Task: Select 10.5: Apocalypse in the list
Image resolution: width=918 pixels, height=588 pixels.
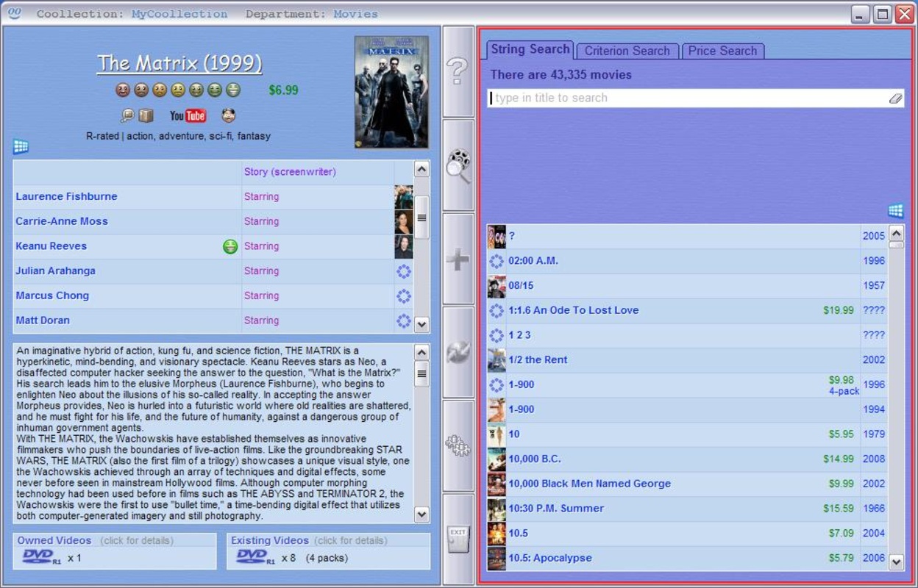Action: pyautogui.click(x=549, y=558)
